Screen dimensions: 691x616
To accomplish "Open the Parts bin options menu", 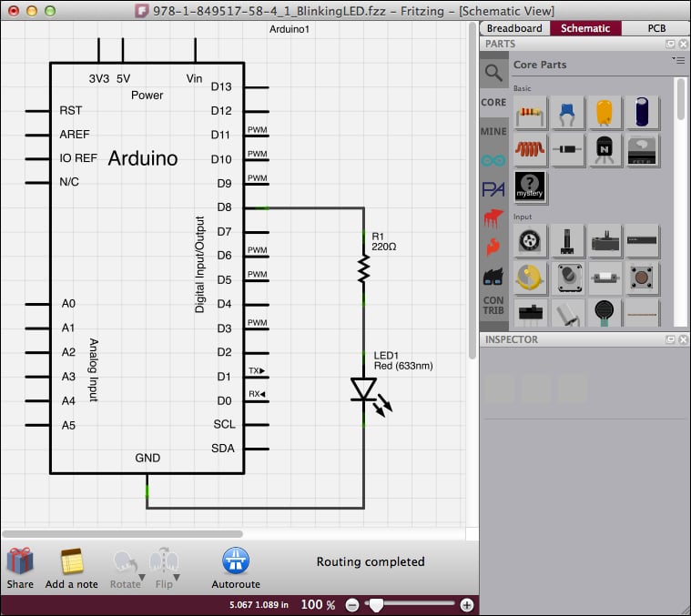I will point(678,60).
